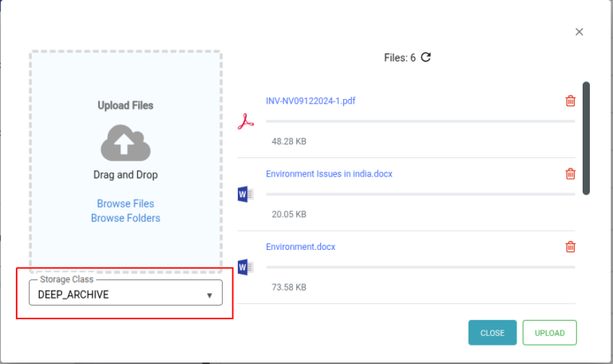Refresh the files list
Image resolution: width=613 pixels, height=364 pixels.
[426, 57]
